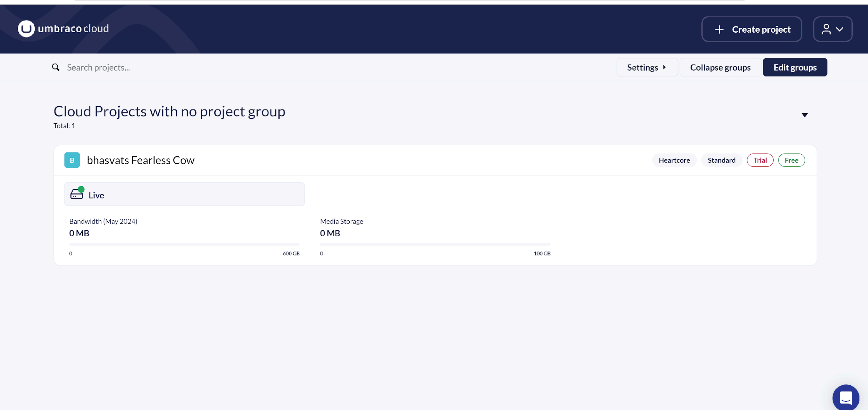Viewport: 868px width, 410px height.
Task: Click the red Trial badge
Action: 760,160
